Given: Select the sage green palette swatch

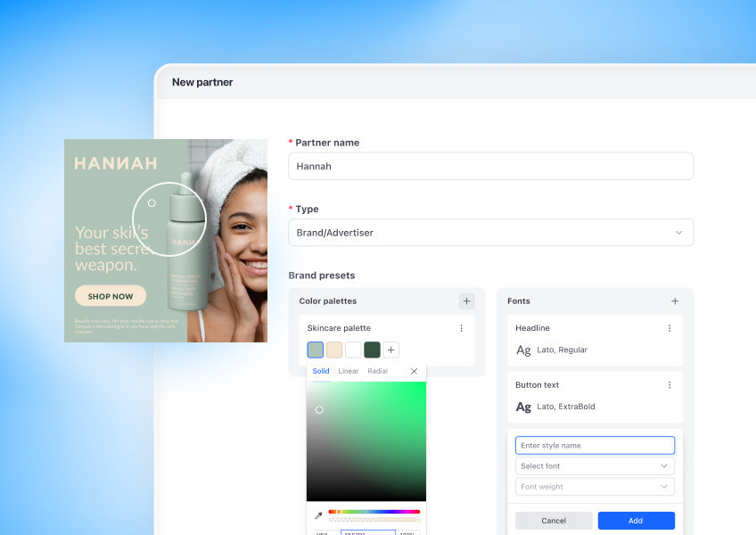Looking at the screenshot, I should pyautogui.click(x=316, y=350).
